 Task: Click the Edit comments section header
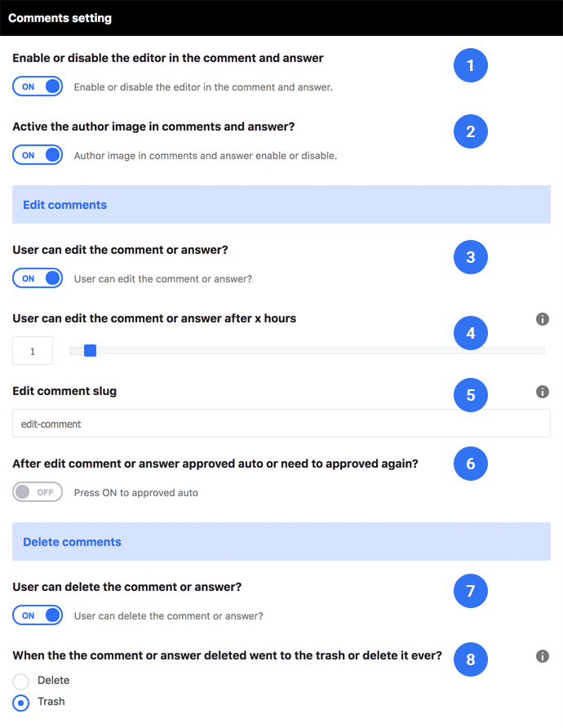pyautogui.click(x=281, y=205)
